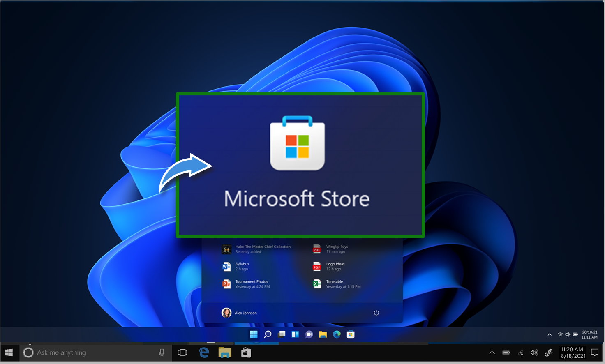The image size is (605, 364).
Task: Open Store bag icon in the Windows 10 taskbar
Action: [x=246, y=352]
